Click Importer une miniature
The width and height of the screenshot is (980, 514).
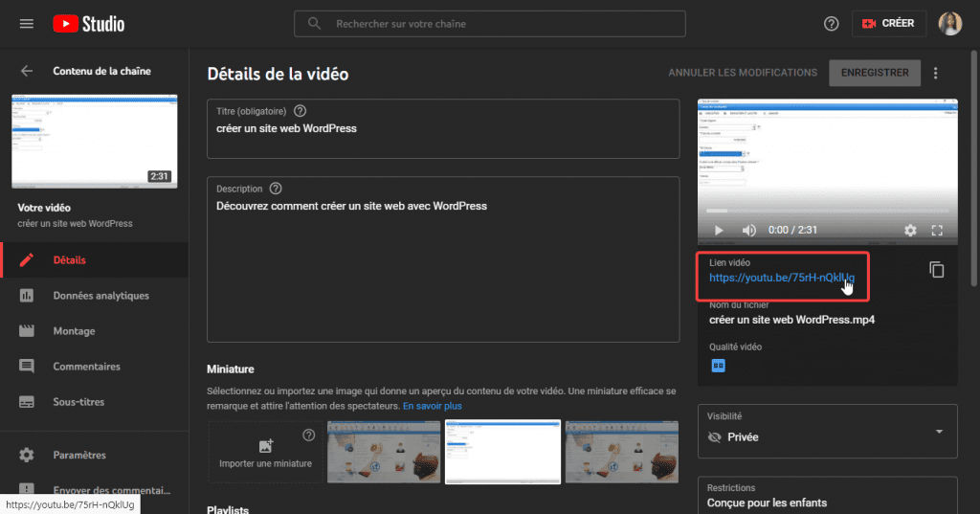coord(266,453)
